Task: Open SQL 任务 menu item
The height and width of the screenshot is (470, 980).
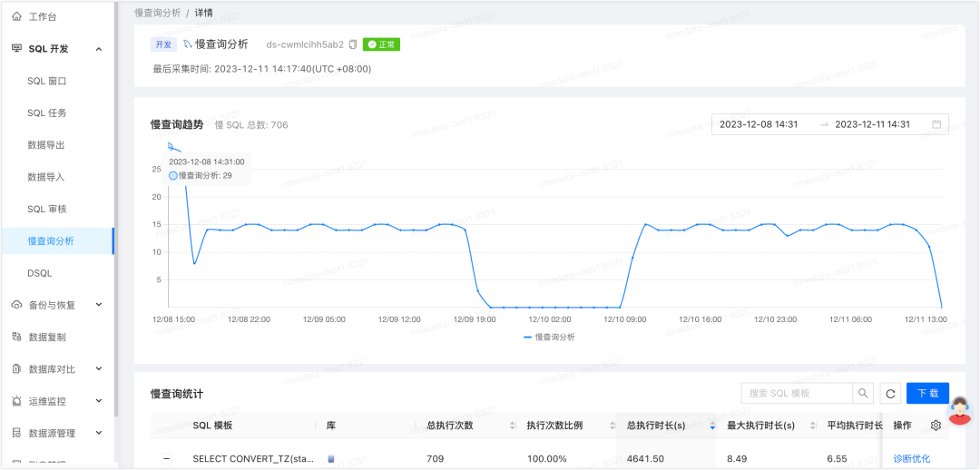Action: 47,113
